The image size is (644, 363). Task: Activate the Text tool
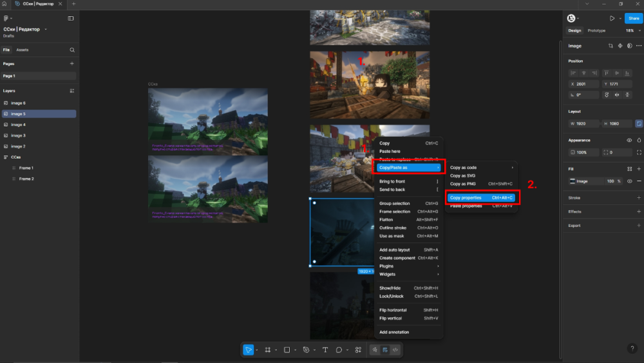[325, 349]
